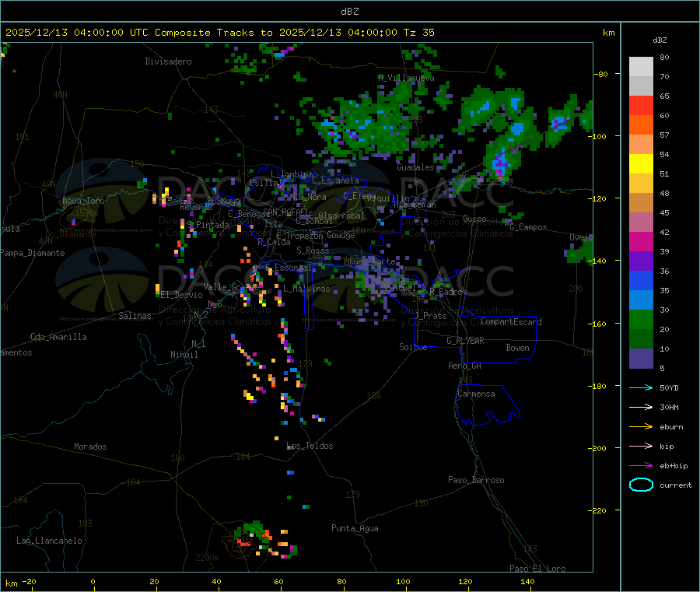Click the eburn yellow arrow legend icon
The height and width of the screenshot is (592, 700).
coord(641,427)
